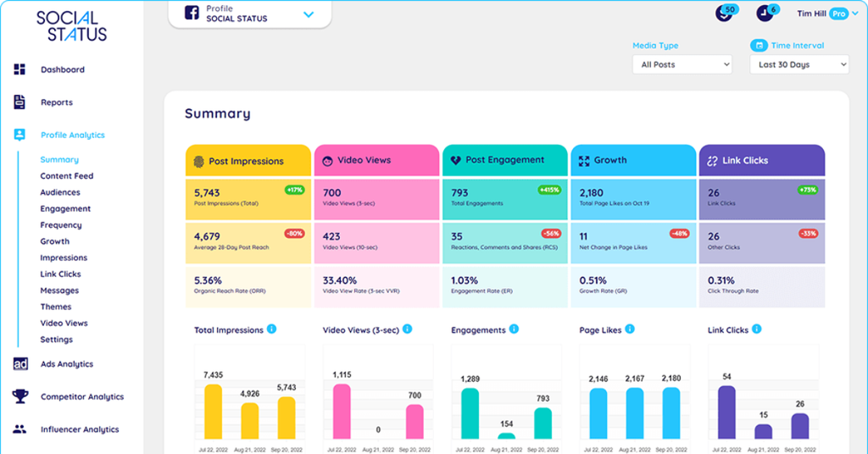Open Audiences submenu link
Image resolution: width=868 pixels, height=454 pixels.
pos(60,192)
